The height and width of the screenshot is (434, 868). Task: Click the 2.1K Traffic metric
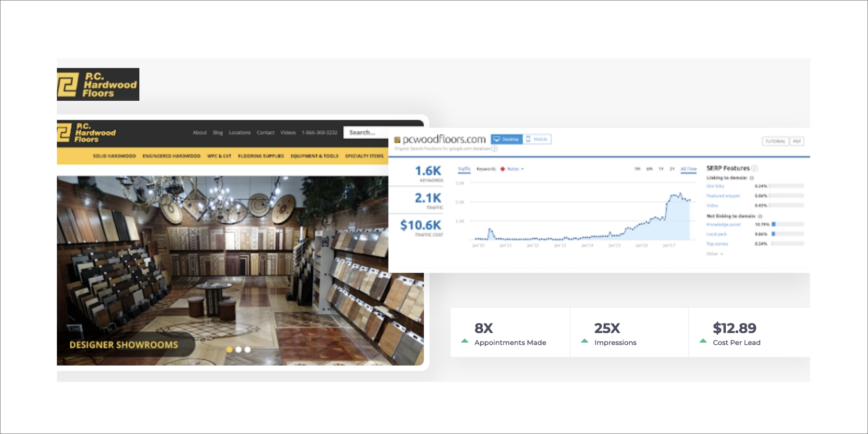[428, 201]
